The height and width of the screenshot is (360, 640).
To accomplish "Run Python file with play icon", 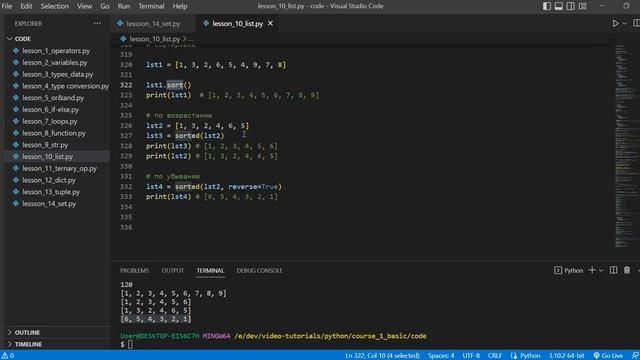I will (x=615, y=24).
